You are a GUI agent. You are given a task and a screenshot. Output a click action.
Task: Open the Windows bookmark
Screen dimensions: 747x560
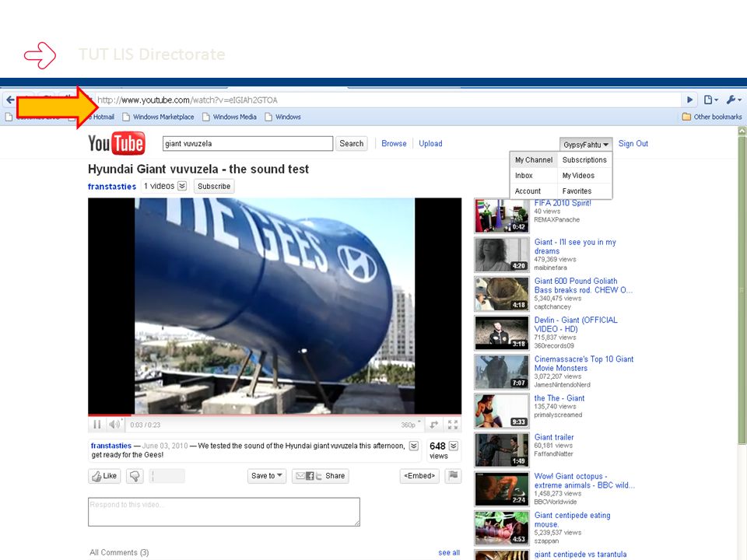click(x=282, y=117)
